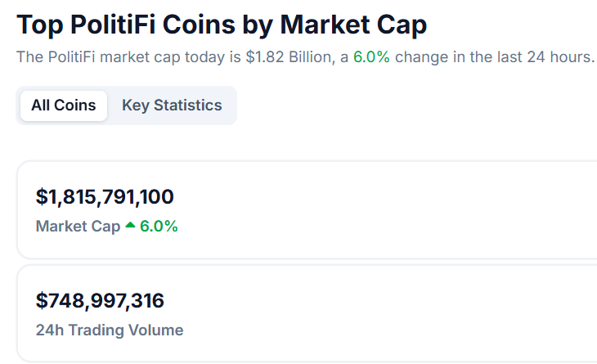597x364 pixels.
Task: Open the Key Statistics tab
Action: [x=172, y=106]
